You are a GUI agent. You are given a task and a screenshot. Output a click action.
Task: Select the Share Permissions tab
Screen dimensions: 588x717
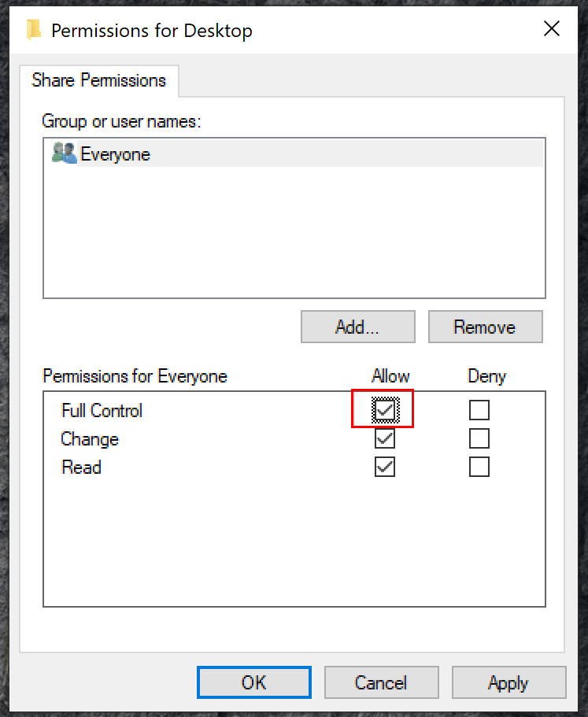[98, 80]
